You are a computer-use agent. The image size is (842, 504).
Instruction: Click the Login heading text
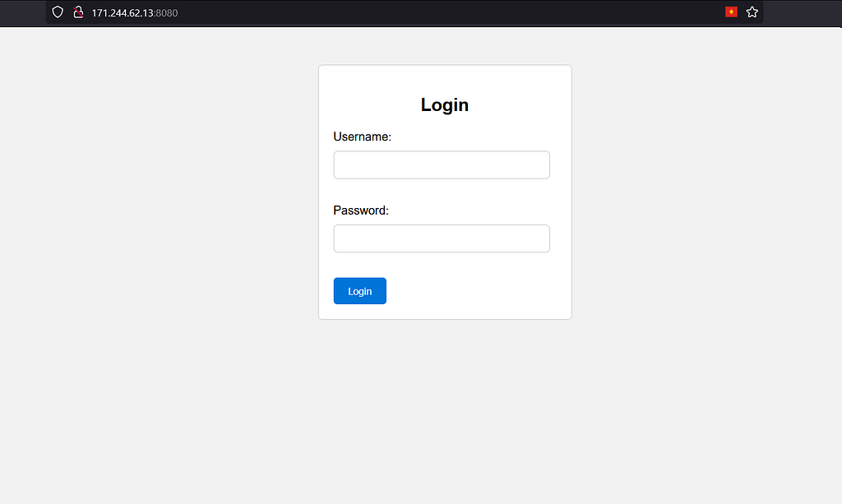[445, 104]
